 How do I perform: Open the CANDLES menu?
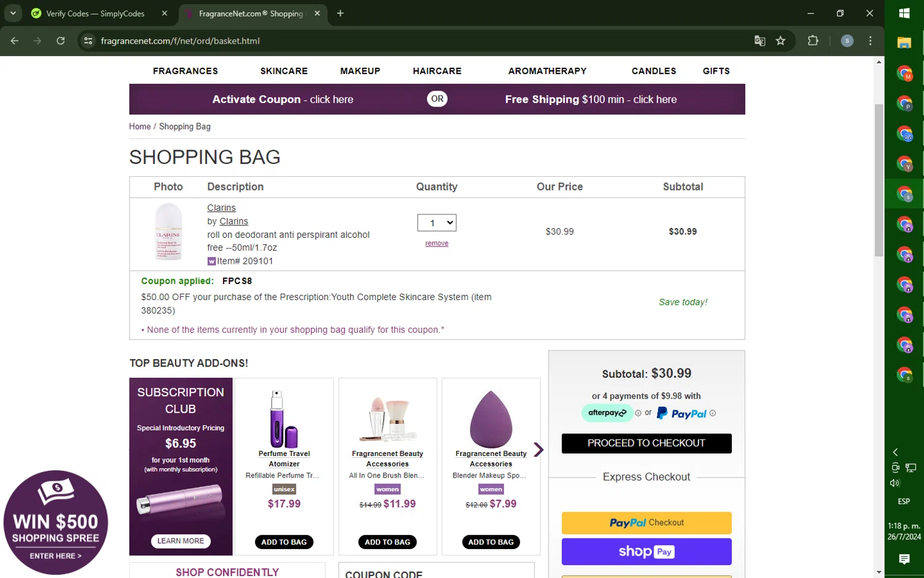click(654, 71)
